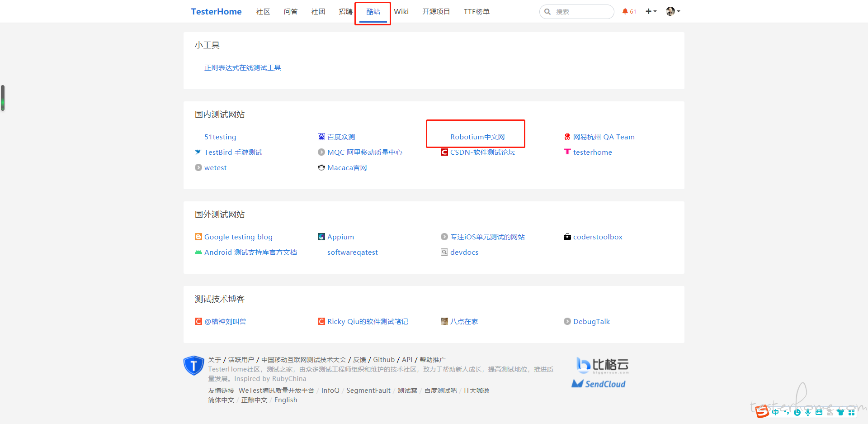Open the 社区 nav item

point(263,11)
